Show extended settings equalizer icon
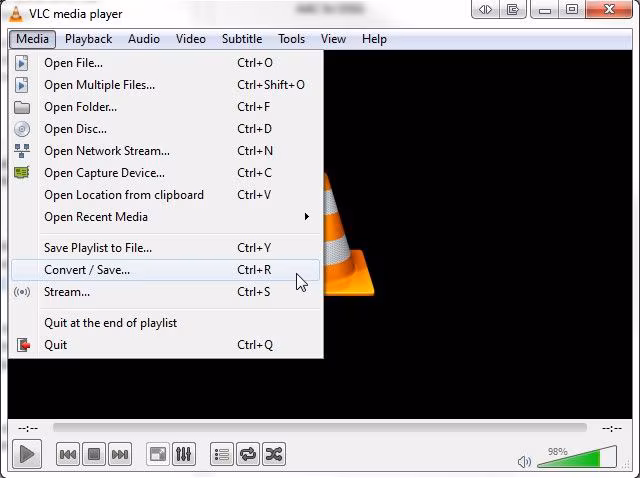 pos(184,454)
